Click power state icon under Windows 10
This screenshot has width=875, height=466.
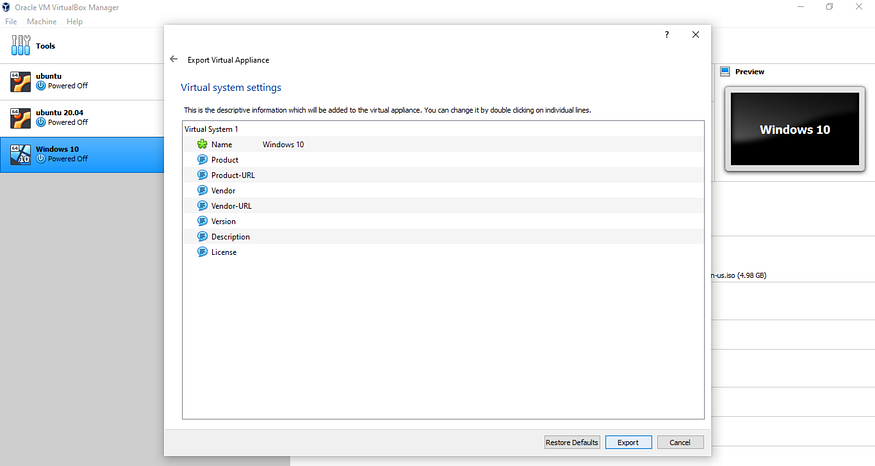point(41,158)
